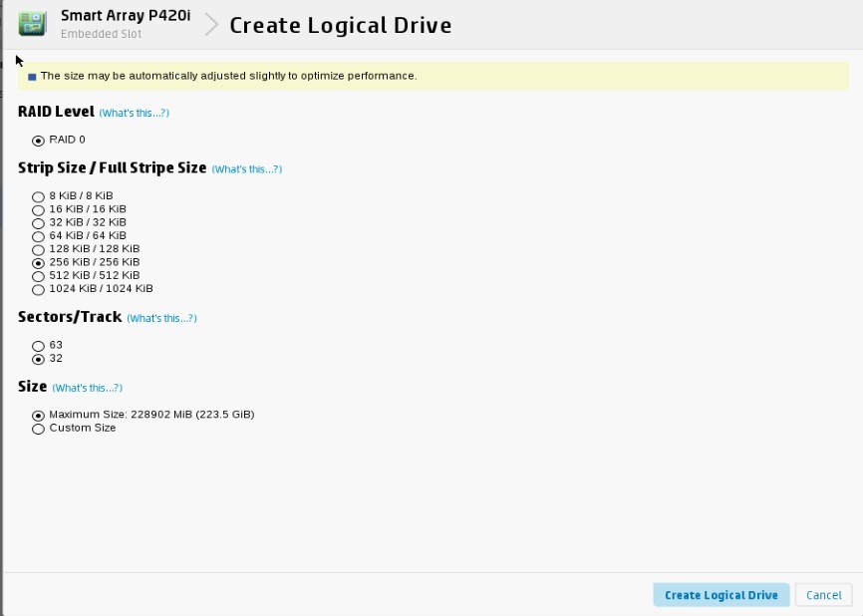Viewport: 863px width, 616px height.
Task: Open RAID Level "What's this" help link
Action: (x=134, y=114)
